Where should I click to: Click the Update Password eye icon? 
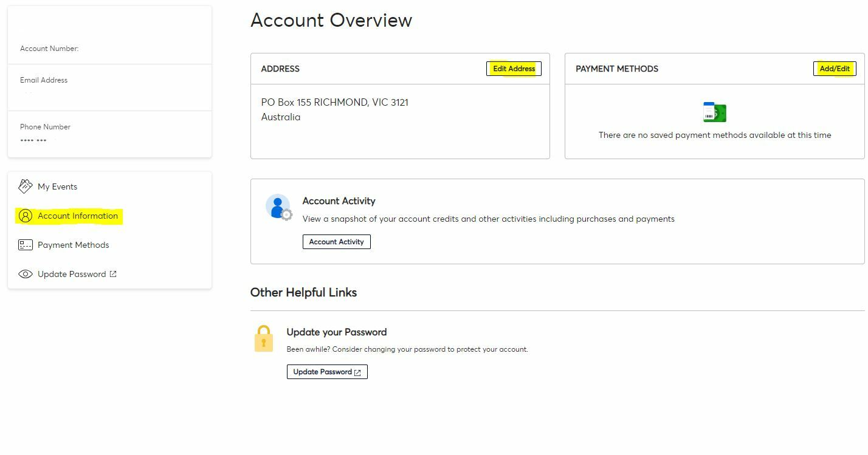25,274
